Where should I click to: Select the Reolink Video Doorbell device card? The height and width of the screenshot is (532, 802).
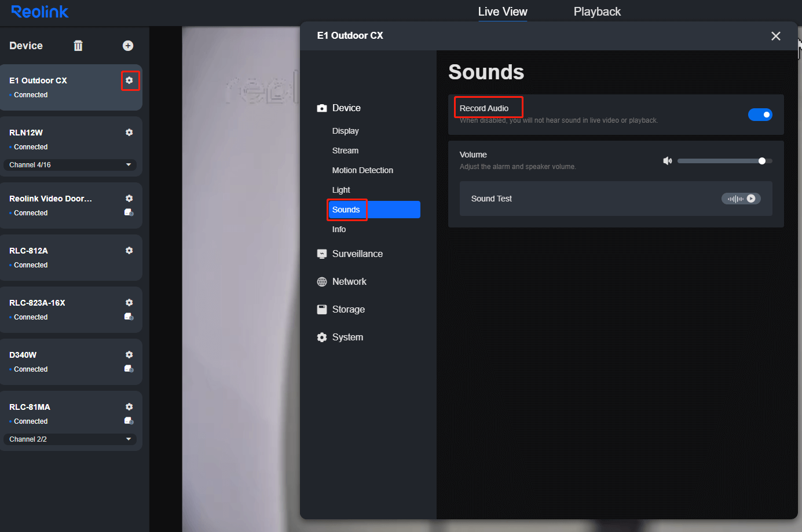tap(71, 206)
